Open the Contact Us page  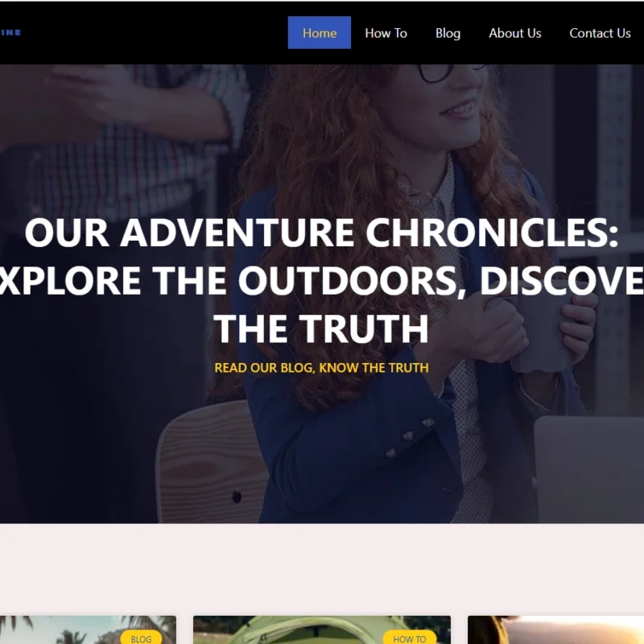point(600,33)
